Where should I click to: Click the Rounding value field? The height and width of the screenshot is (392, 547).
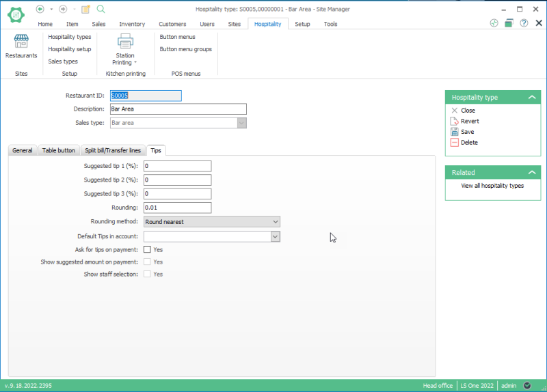(177, 208)
